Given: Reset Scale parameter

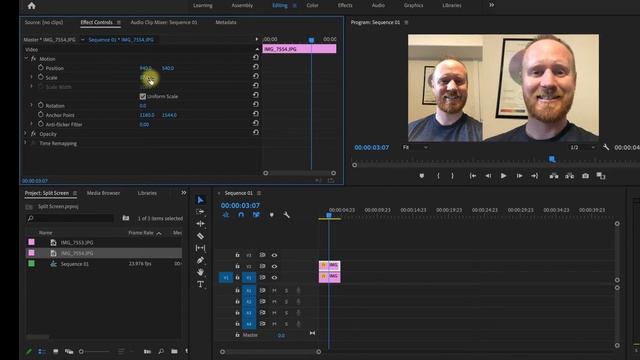Looking at the screenshot, I should [x=256, y=76].
